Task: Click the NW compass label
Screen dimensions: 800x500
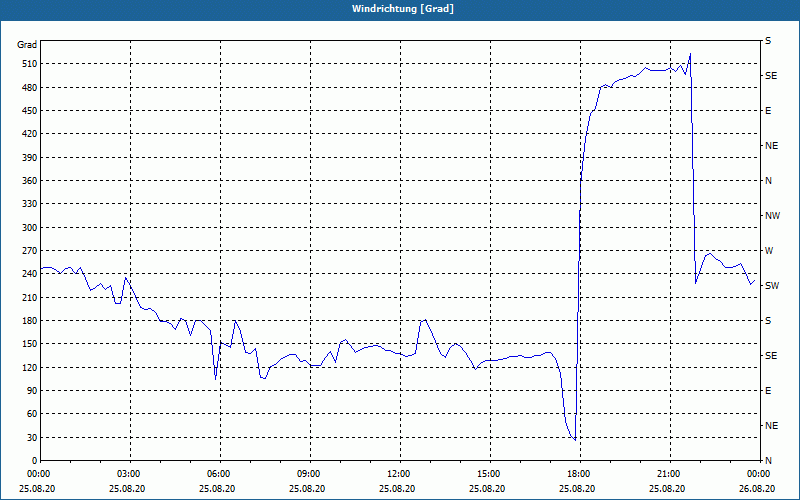Action: (773, 216)
